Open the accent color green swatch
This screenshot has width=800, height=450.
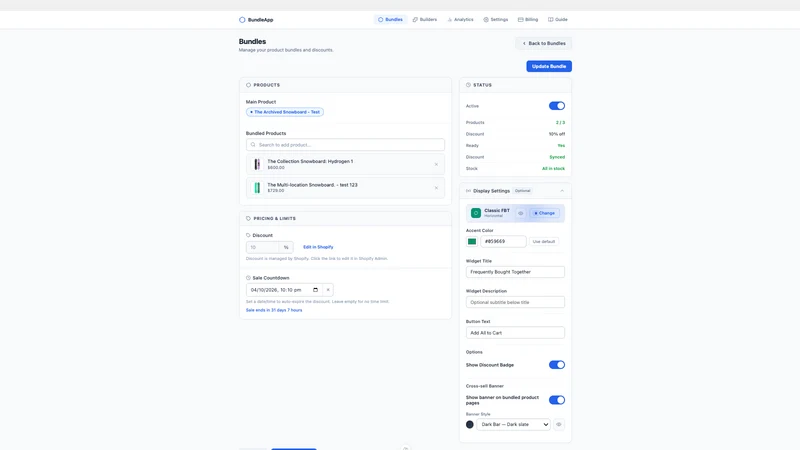472,241
